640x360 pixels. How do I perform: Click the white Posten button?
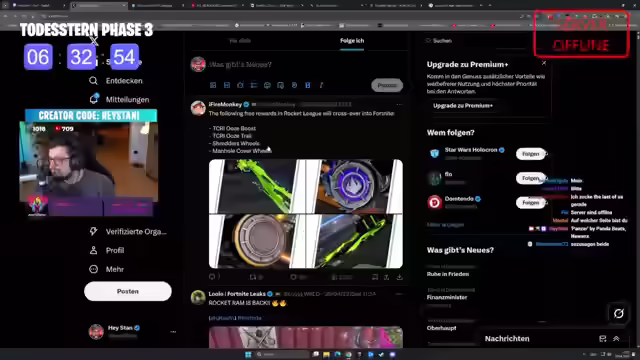(128, 291)
